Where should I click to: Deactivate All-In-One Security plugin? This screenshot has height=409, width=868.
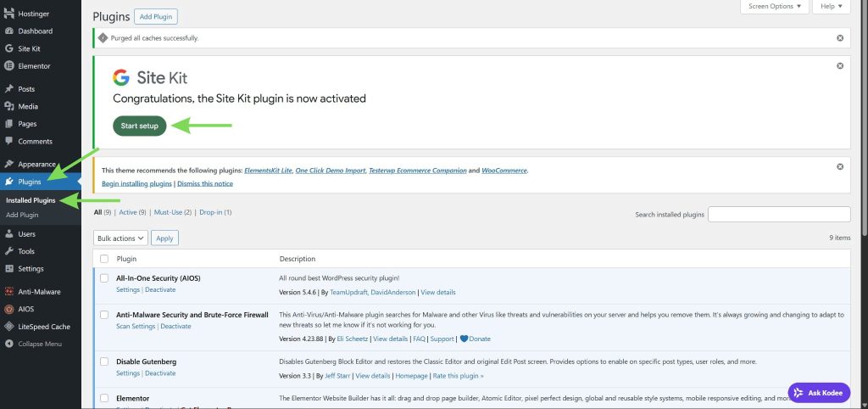click(160, 290)
